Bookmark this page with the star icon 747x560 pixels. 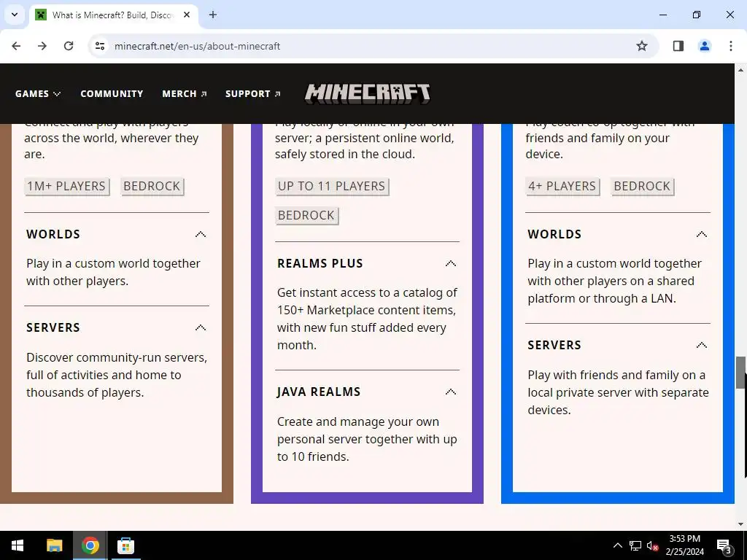point(642,46)
